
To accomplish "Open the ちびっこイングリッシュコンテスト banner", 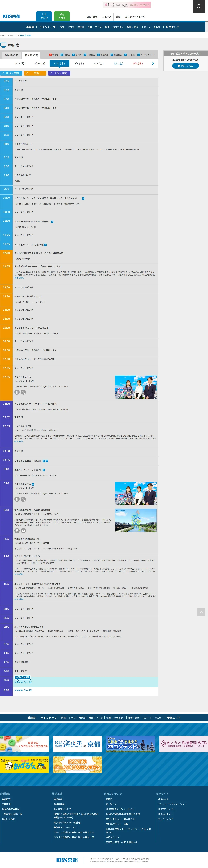I will pos(24,744).
